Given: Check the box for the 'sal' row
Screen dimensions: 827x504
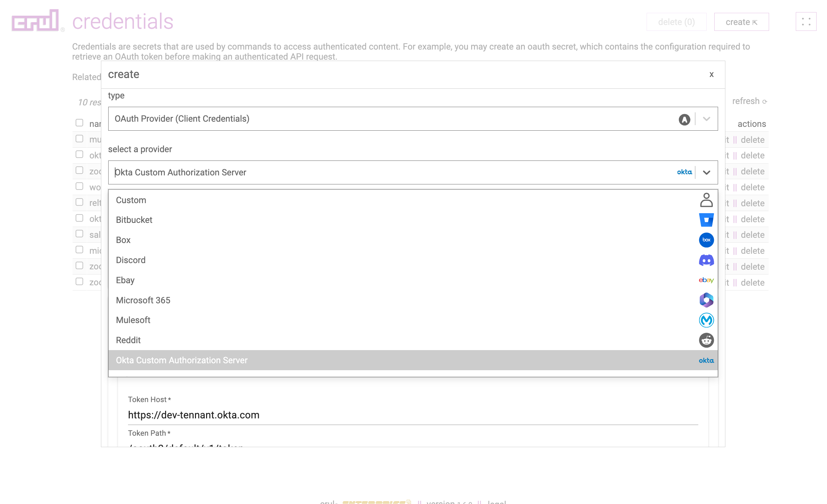Looking at the screenshot, I should click(x=79, y=234).
